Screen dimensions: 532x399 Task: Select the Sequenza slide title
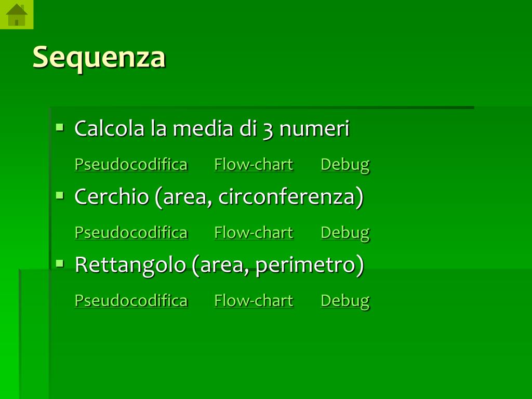click(99, 58)
